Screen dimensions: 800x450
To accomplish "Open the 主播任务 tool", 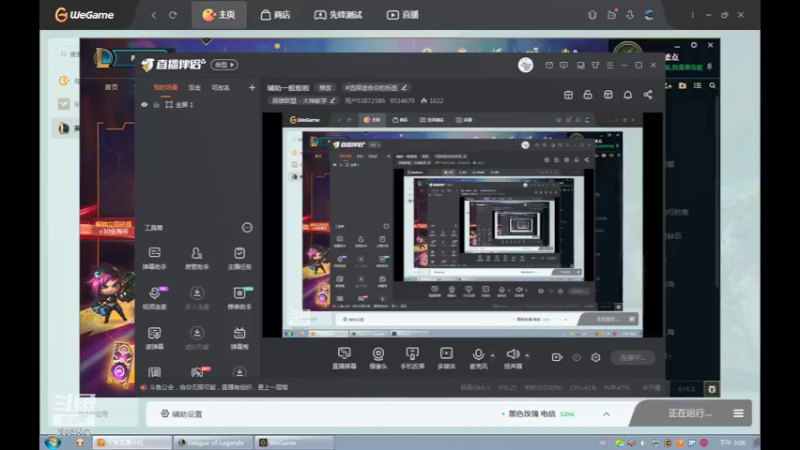I will 239,258.
